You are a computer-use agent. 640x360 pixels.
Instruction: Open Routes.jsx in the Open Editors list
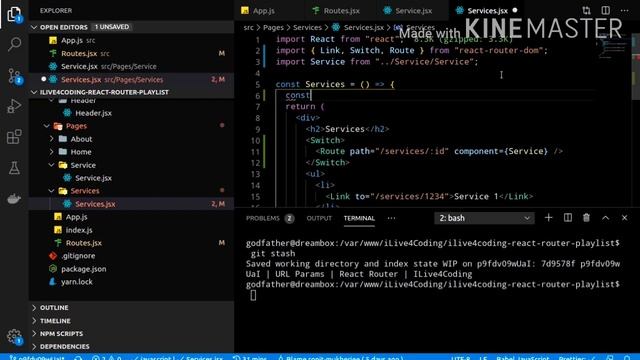tap(131, 53)
